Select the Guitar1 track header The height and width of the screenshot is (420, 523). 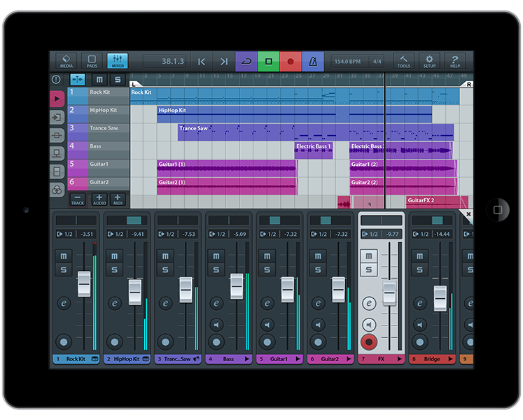click(x=99, y=168)
